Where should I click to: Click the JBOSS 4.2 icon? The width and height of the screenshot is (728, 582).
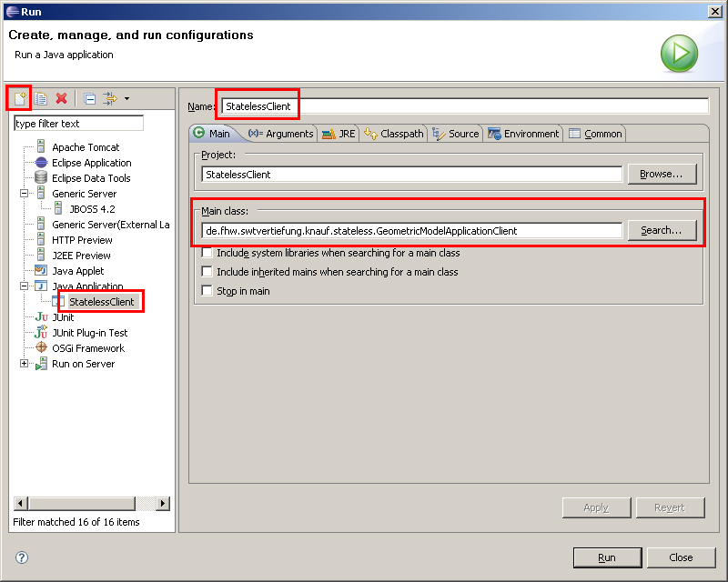[58, 208]
